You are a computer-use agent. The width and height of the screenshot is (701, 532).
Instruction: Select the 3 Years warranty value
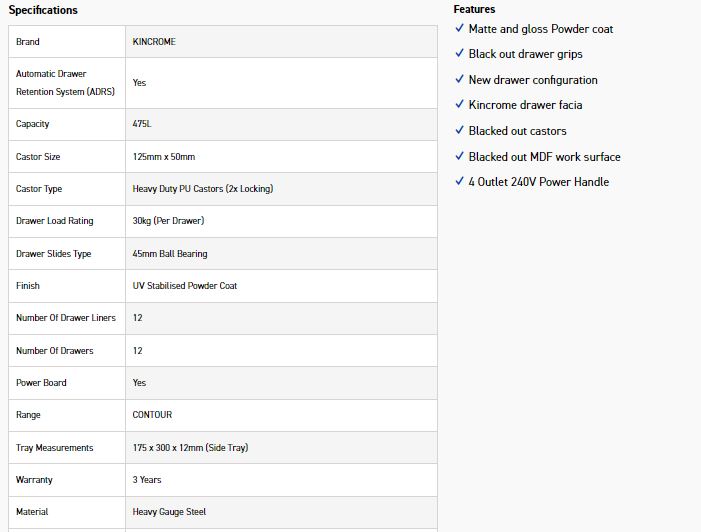(x=147, y=480)
